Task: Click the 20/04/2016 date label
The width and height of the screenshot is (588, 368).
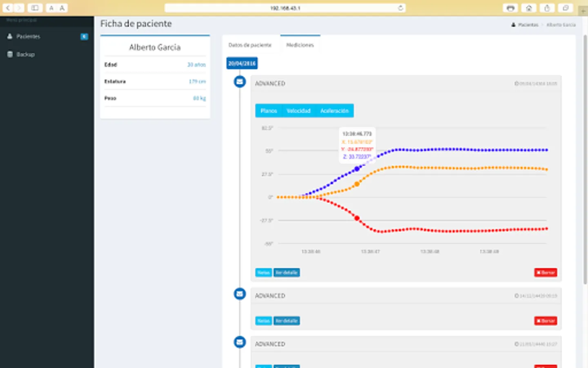Action: click(242, 63)
